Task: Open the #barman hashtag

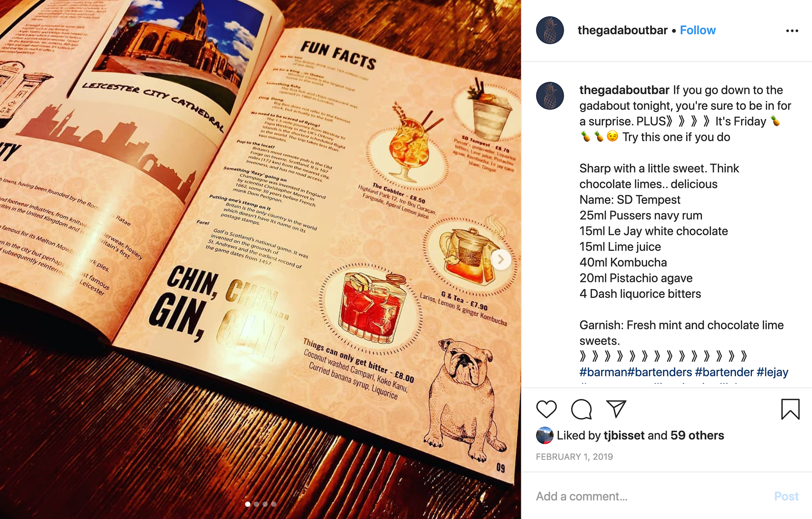Action: [x=603, y=372]
